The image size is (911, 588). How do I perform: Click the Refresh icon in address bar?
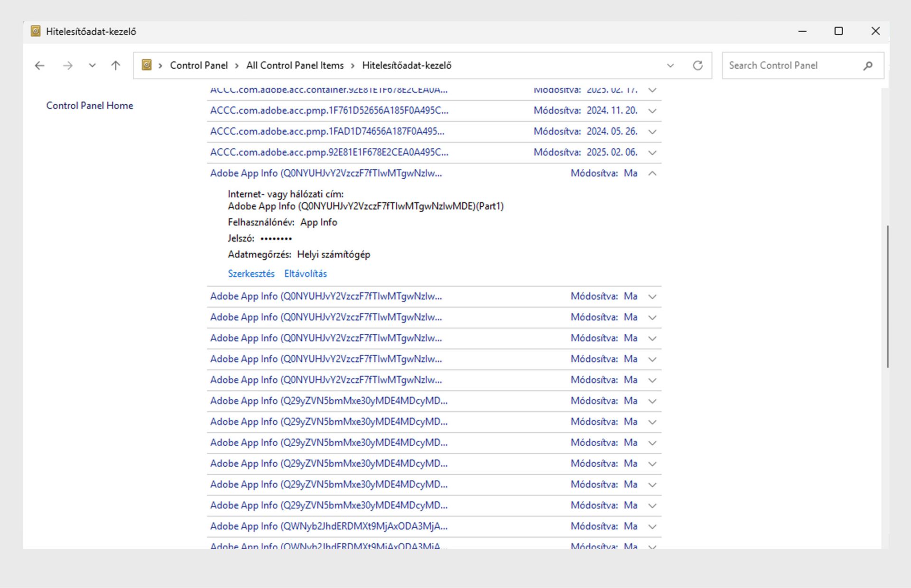point(697,65)
